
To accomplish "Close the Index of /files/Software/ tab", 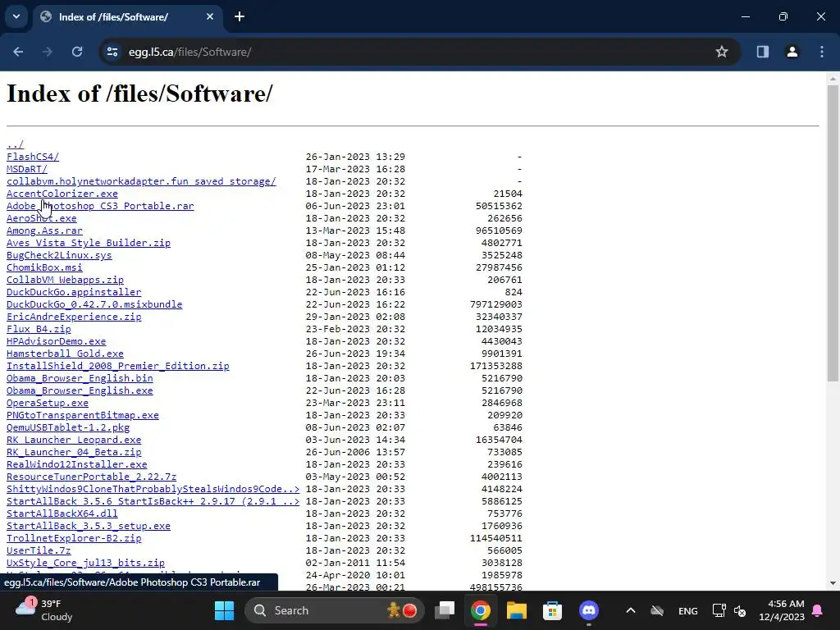I will click(x=210, y=16).
